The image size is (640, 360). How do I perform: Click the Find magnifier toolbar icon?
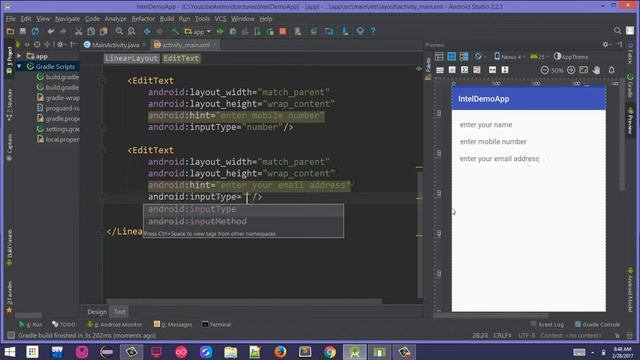pos(119,31)
